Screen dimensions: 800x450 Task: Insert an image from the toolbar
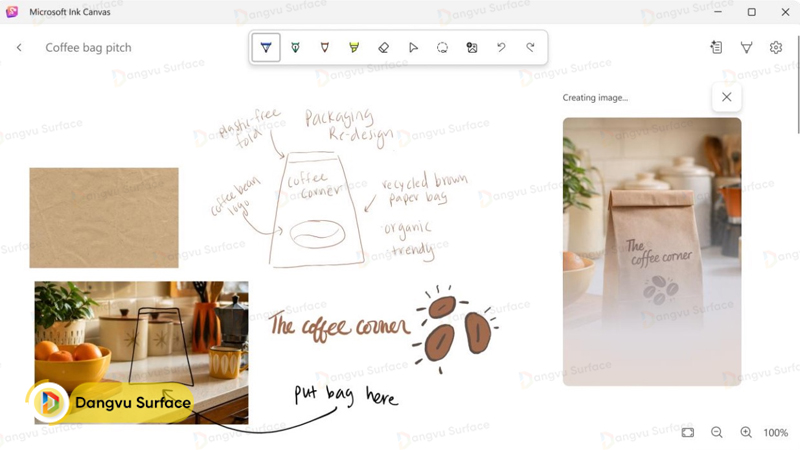point(472,47)
